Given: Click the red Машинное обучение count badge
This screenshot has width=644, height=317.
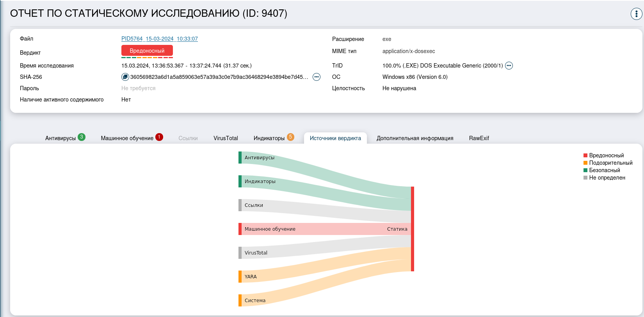Looking at the screenshot, I should (x=159, y=137).
